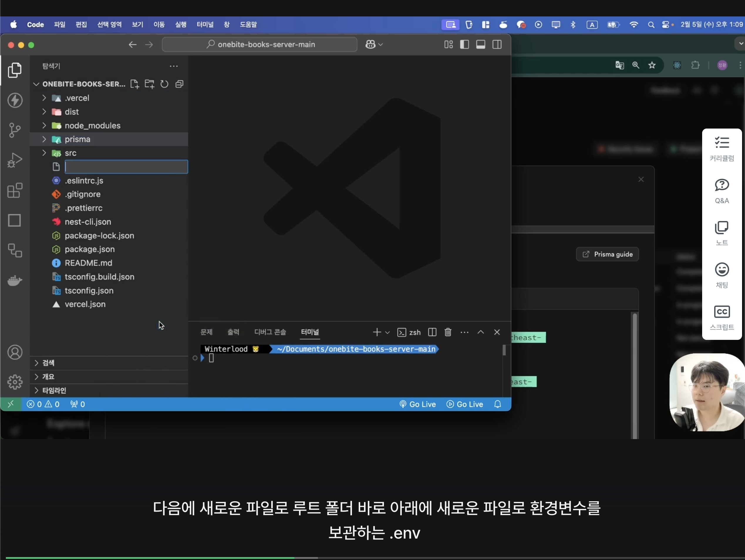Click the new file name input field
745x560 pixels.
126,167
